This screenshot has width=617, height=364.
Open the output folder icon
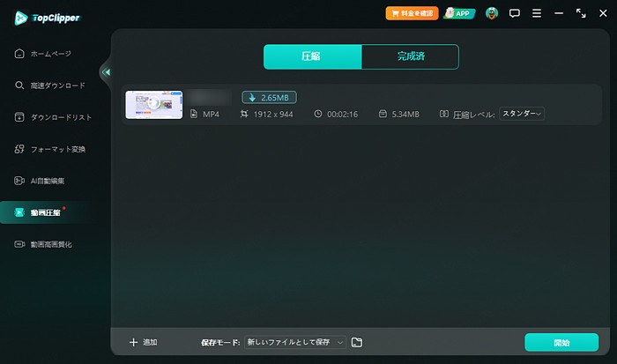pyautogui.click(x=357, y=342)
